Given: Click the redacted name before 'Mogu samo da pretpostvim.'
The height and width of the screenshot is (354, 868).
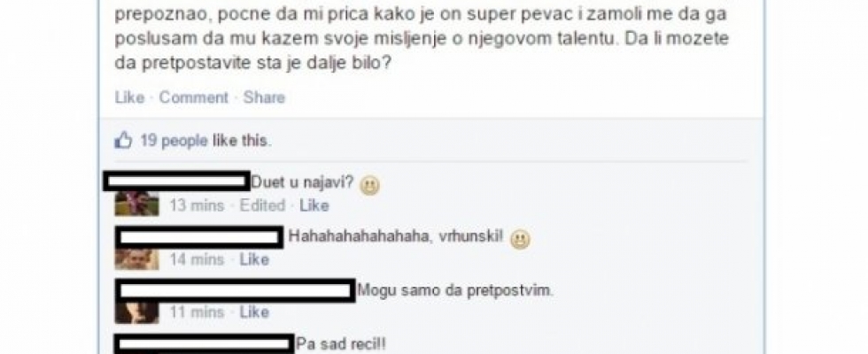Looking at the screenshot, I should pos(235,291).
